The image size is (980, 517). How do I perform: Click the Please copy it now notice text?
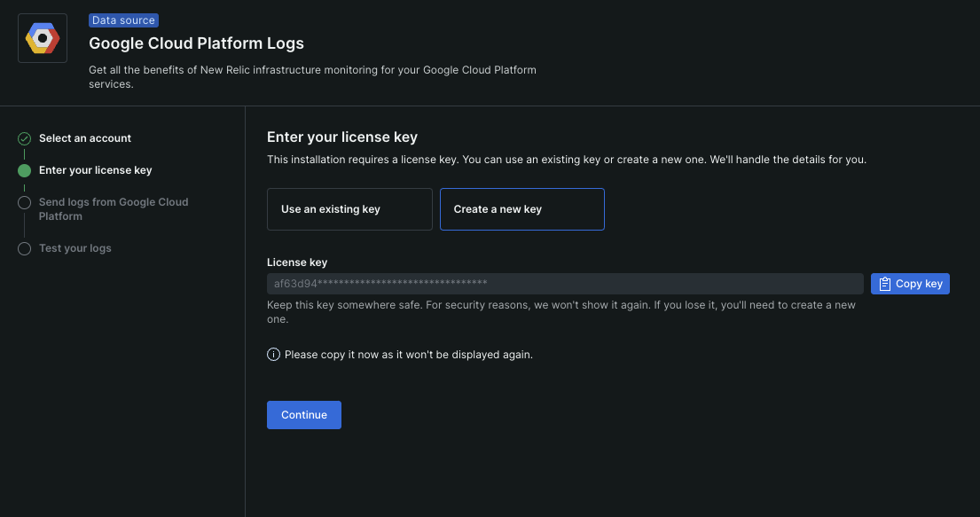[409, 355]
